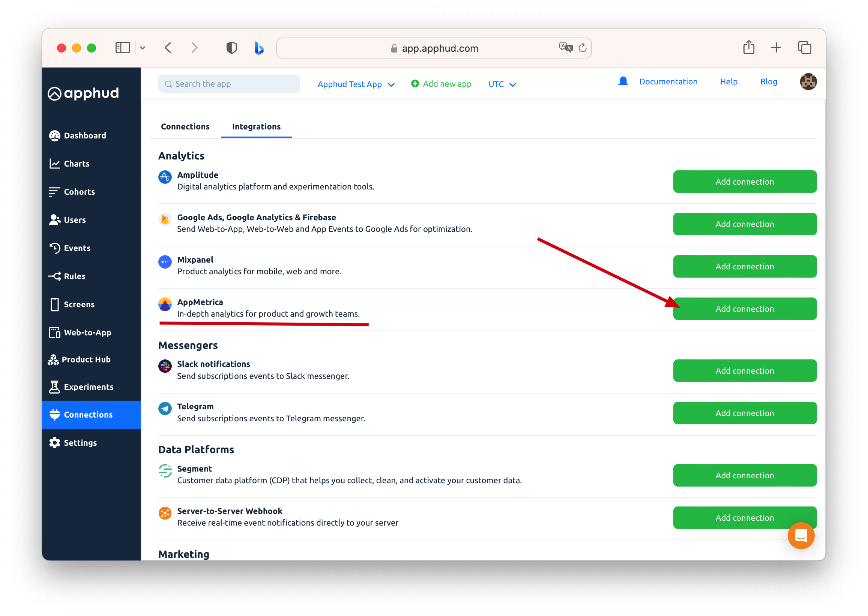
Task: Go to Product Hub in sidebar
Action: [x=86, y=359]
